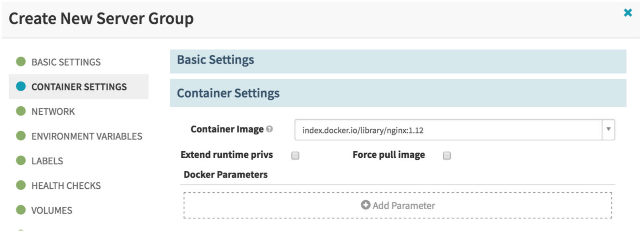Click the Container Image help icon

pos(270,129)
